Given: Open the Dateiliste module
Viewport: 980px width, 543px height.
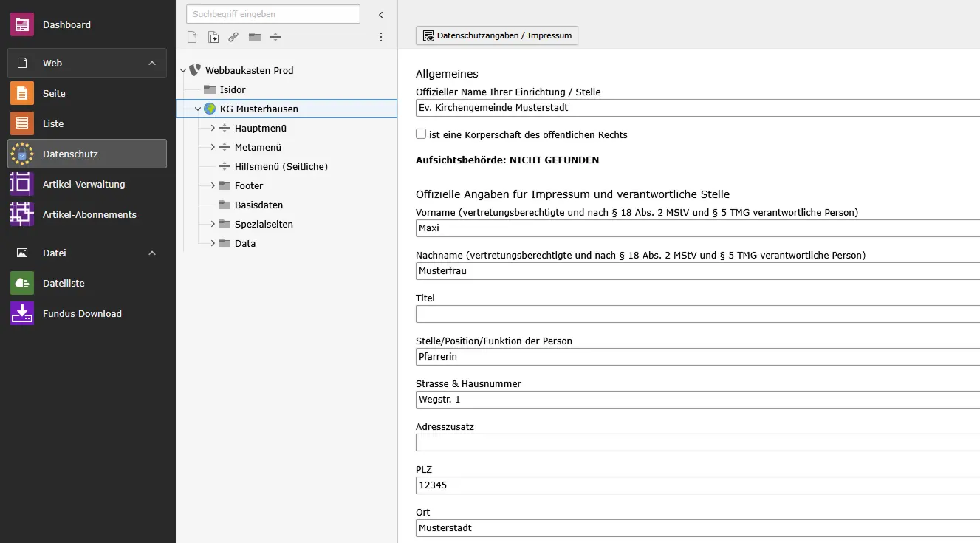Looking at the screenshot, I should (x=64, y=283).
